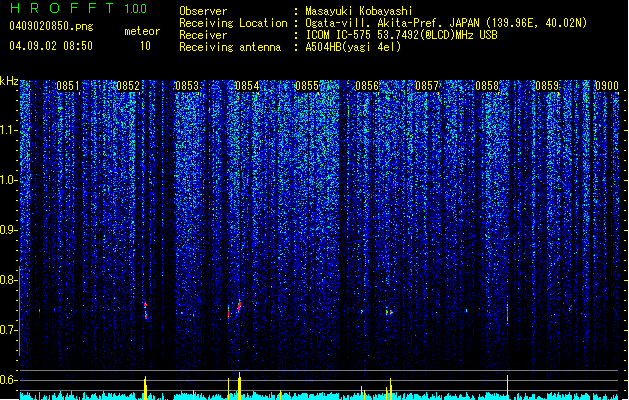Click the 0.9 kHz axis label
The height and width of the screenshot is (400, 629).
tap(9, 230)
